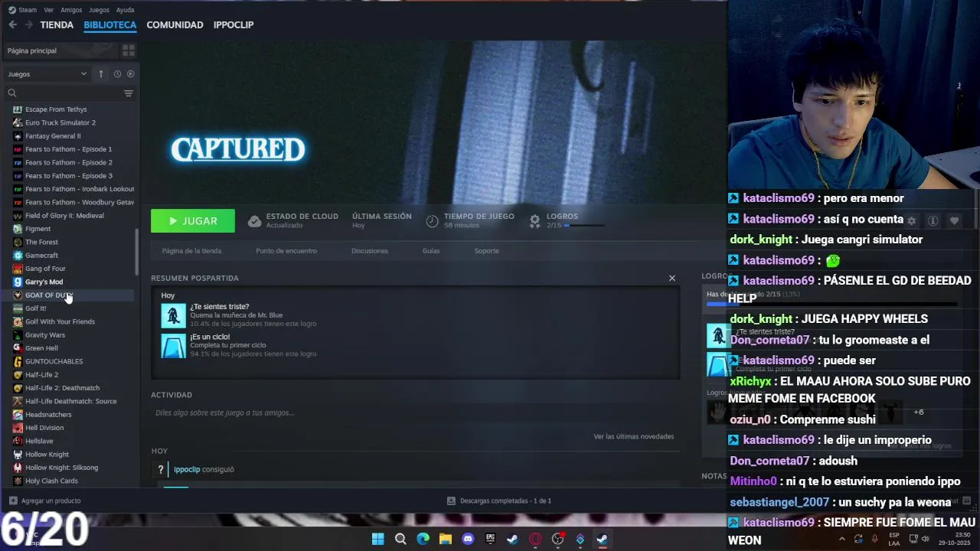This screenshot has height=551, width=980.
Task: Toggle ready-to-play filter icon in sidebar
Action: [x=130, y=74]
